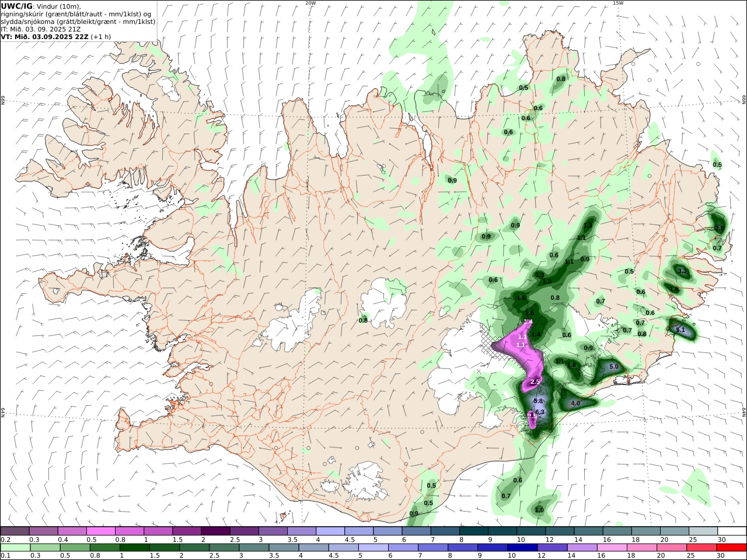Pick the bright magenta 0.5–0.8 snow legend swatch
The height and width of the screenshot is (560, 747).
coord(101,531)
